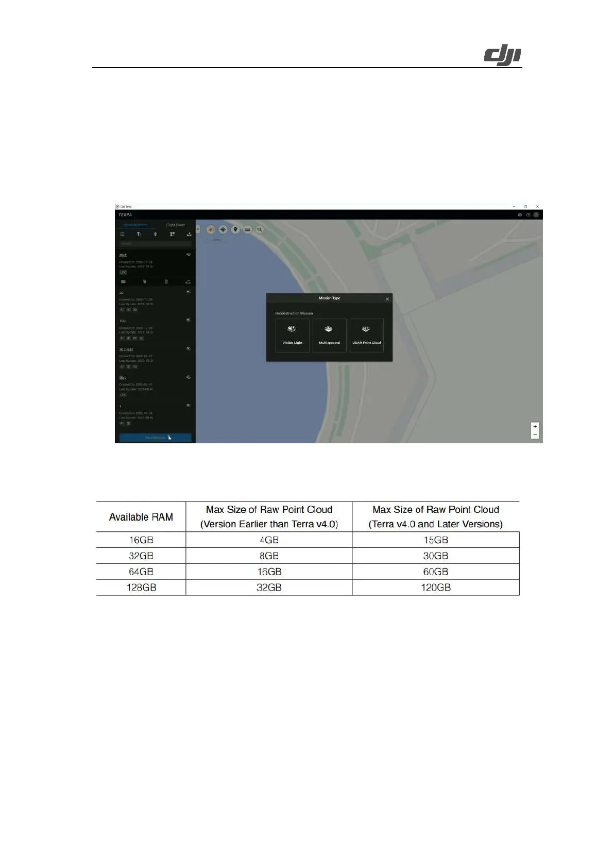The image size is (613, 868).
Task: Zoom out the map with minus button
Action: coord(535,435)
